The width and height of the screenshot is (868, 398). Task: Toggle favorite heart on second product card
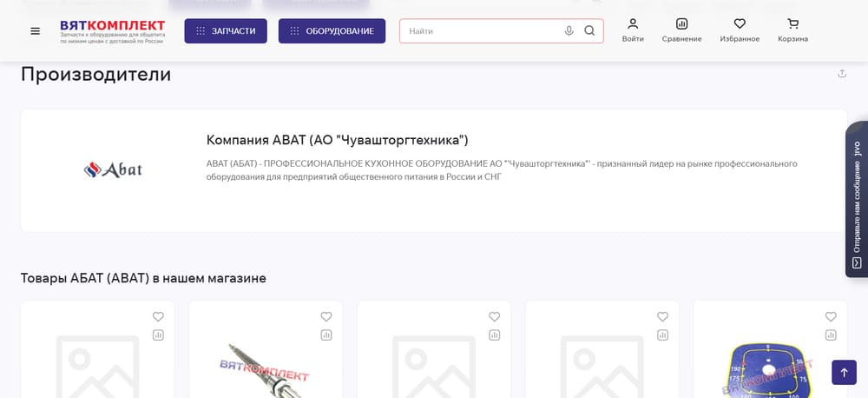pyautogui.click(x=326, y=316)
